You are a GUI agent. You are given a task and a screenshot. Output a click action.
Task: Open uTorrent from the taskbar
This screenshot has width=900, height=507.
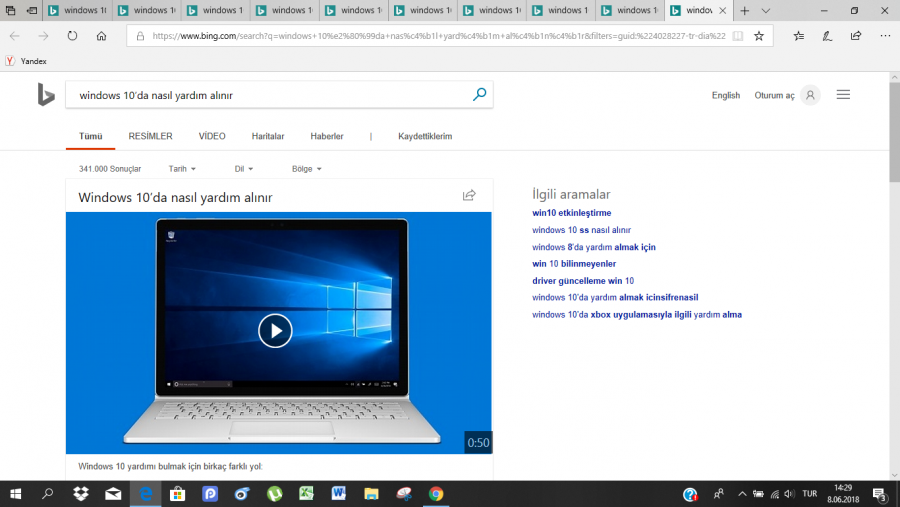(274, 494)
